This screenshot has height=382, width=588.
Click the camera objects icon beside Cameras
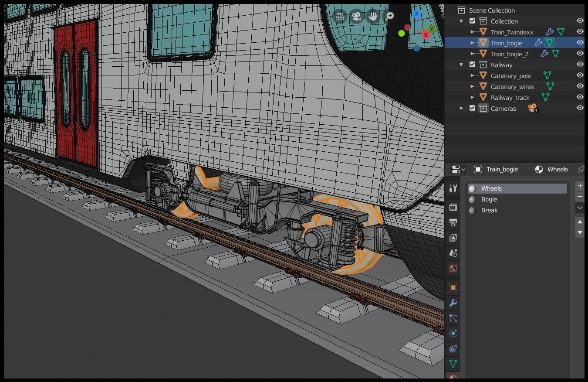tap(533, 108)
